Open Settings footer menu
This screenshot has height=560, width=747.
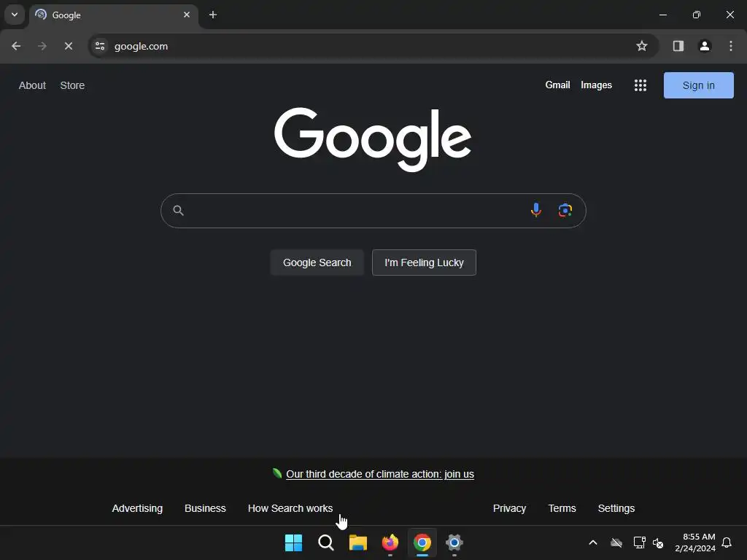[x=616, y=508]
